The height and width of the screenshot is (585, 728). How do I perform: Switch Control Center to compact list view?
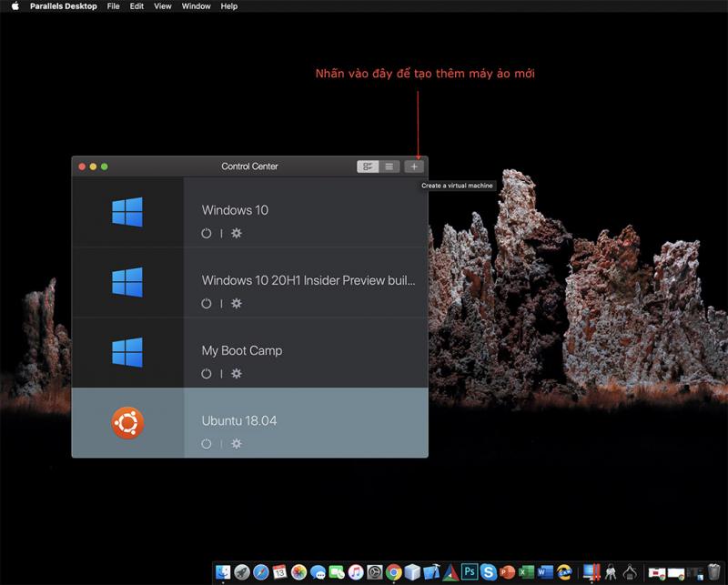tap(389, 166)
